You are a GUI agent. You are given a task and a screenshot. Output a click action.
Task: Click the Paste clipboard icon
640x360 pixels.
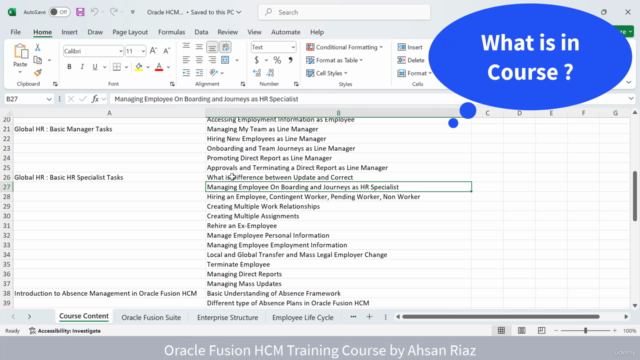coord(20,52)
